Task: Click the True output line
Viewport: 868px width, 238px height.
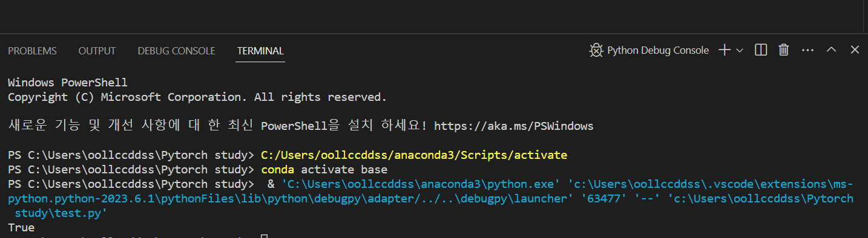Action: [x=21, y=228]
